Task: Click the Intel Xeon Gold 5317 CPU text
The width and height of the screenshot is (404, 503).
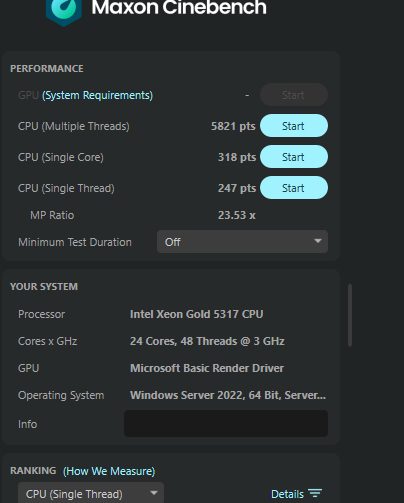Action: [x=197, y=314]
